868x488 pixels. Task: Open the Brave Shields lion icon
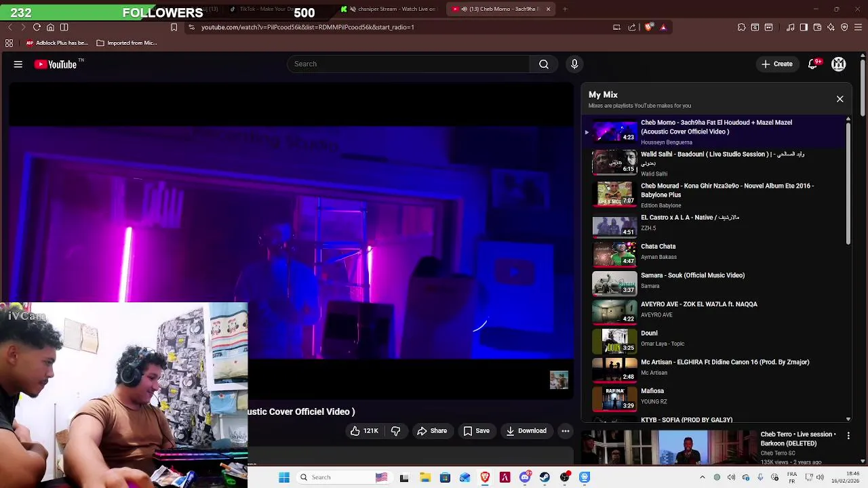pos(649,27)
